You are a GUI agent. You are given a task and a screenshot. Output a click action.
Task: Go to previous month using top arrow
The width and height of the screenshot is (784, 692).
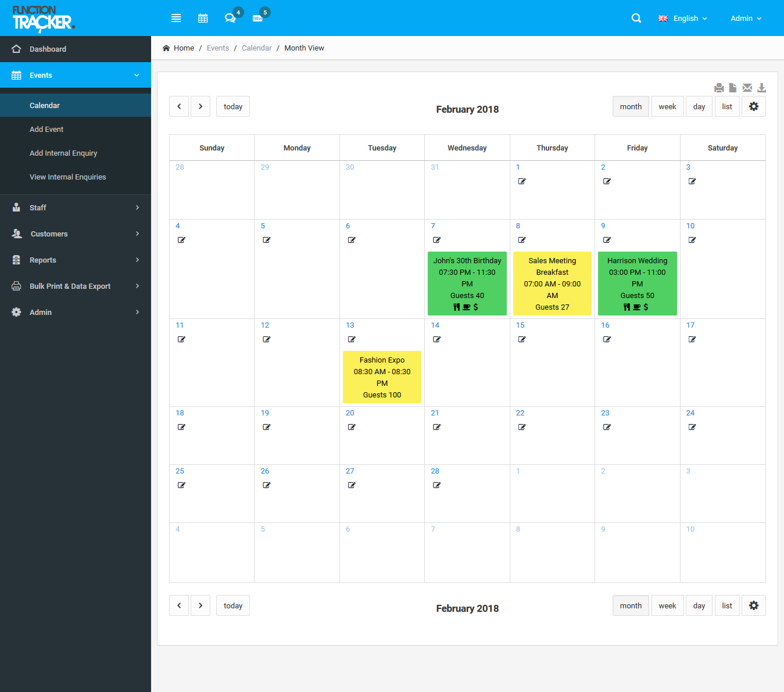179,106
